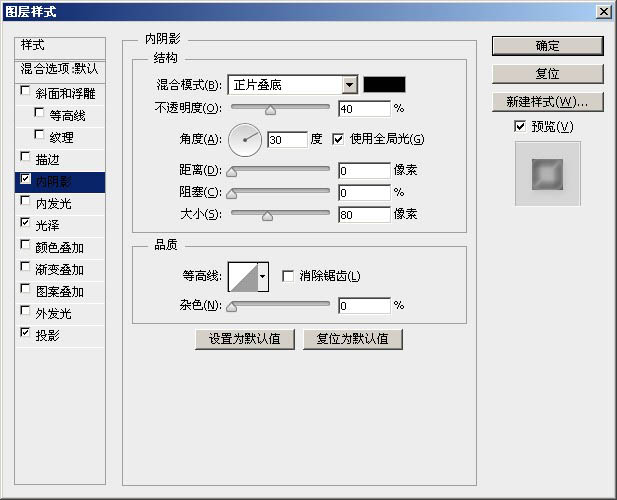Click the 等高线 contour thumbnail

tap(243, 277)
